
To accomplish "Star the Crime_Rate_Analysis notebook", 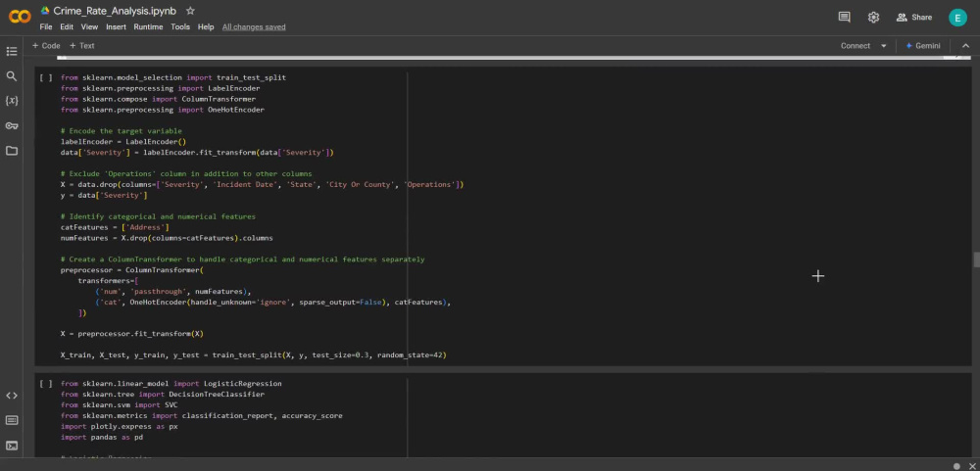I will tap(191, 11).
